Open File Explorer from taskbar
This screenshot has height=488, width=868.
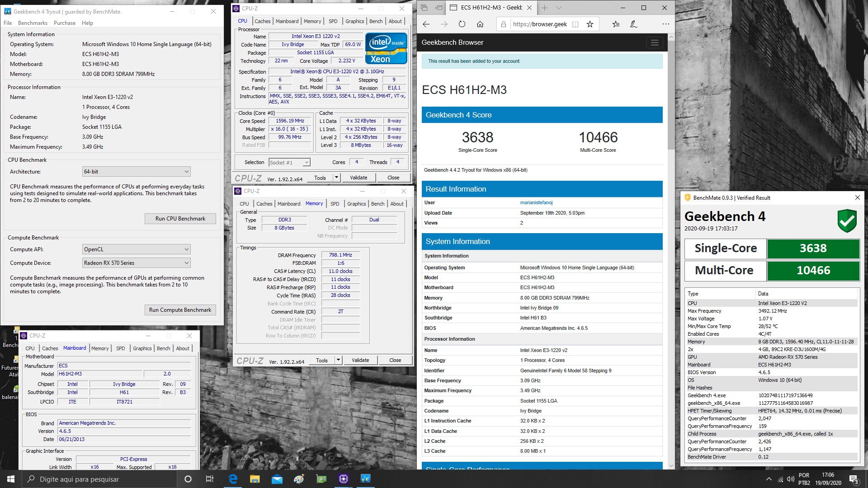255,479
